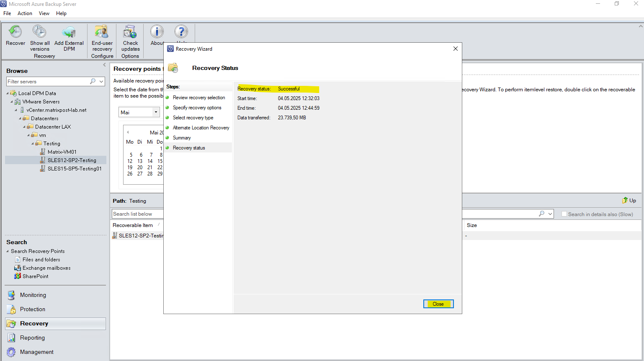Image resolution: width=644 pixels, height=361 pixels.
Task: Open Filter servers dropdown arrow
Action: [x=101, y=81]
